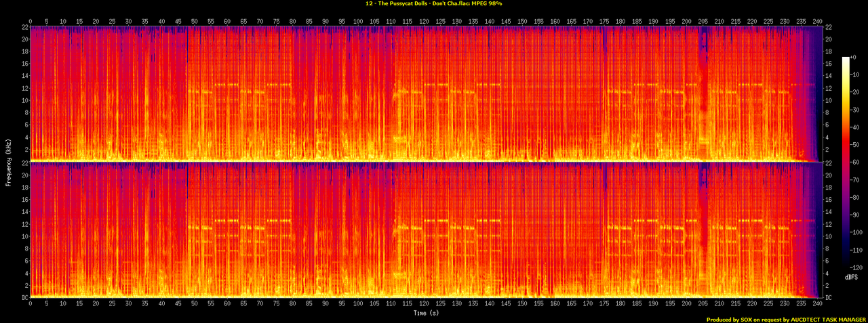Click the "-80" value on the dBFS scale
The height and width of the screenshot is (323, 868).
[855, 197]
